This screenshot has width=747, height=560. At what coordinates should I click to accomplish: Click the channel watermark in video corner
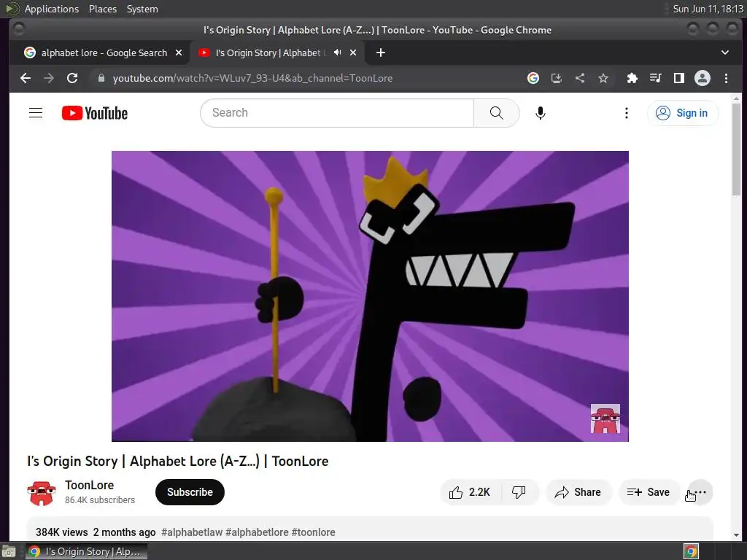[605, 419]
